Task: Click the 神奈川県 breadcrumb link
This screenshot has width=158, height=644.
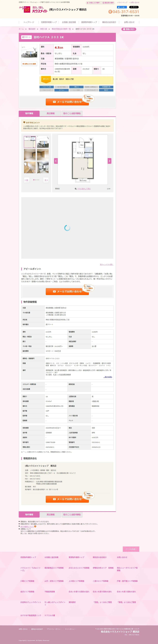Action: tap(44, 29)
